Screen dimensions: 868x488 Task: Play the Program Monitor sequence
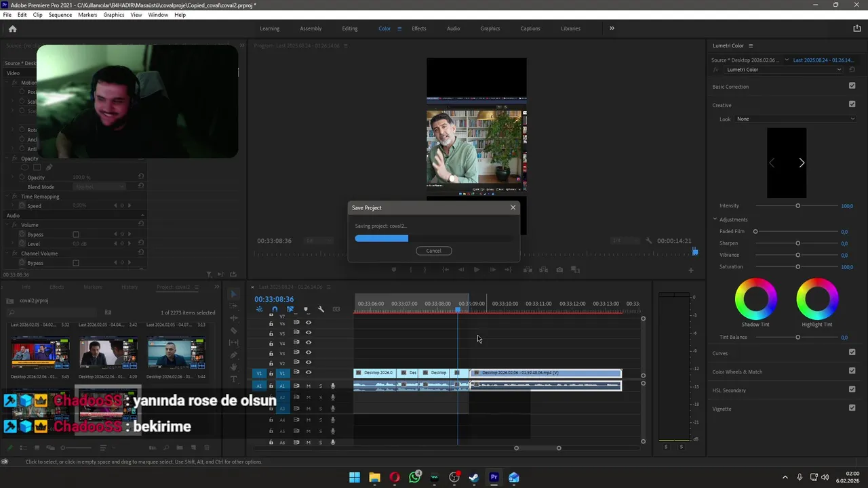pyautogui.click(x=476, y=270)
